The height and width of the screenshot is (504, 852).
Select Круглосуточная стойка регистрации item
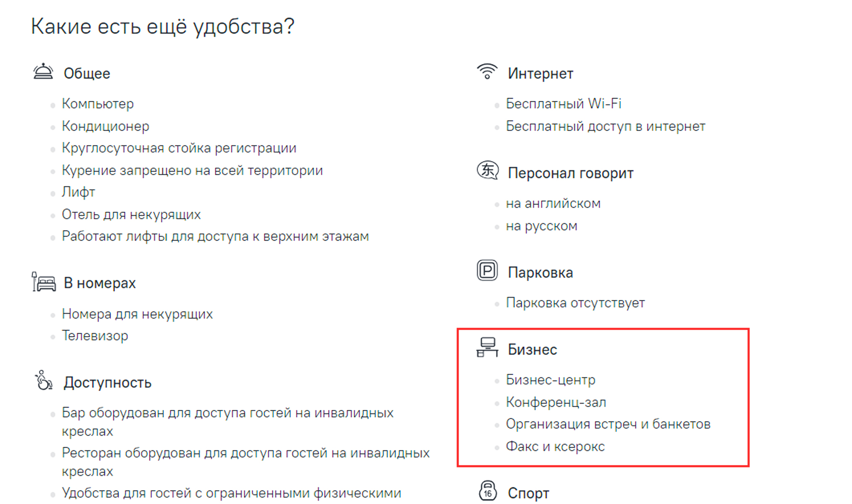(179, 148)
